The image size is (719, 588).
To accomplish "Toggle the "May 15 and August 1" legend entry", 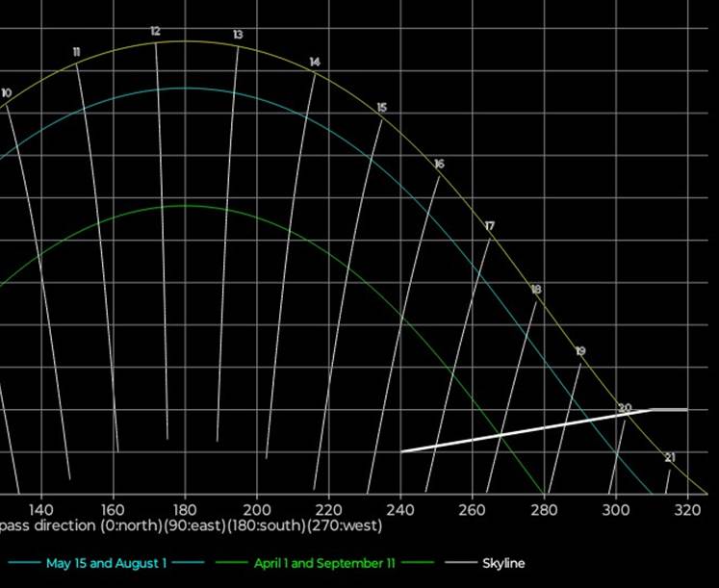I will [106, 563].
